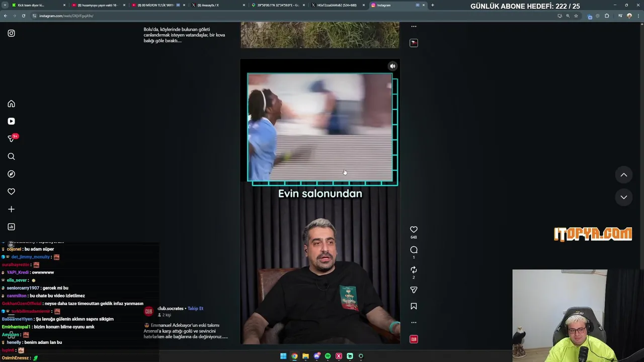View site information icon in address bar
Viewport: 644px width, 362px height.
pyautogui.click(x=35, y=16)
